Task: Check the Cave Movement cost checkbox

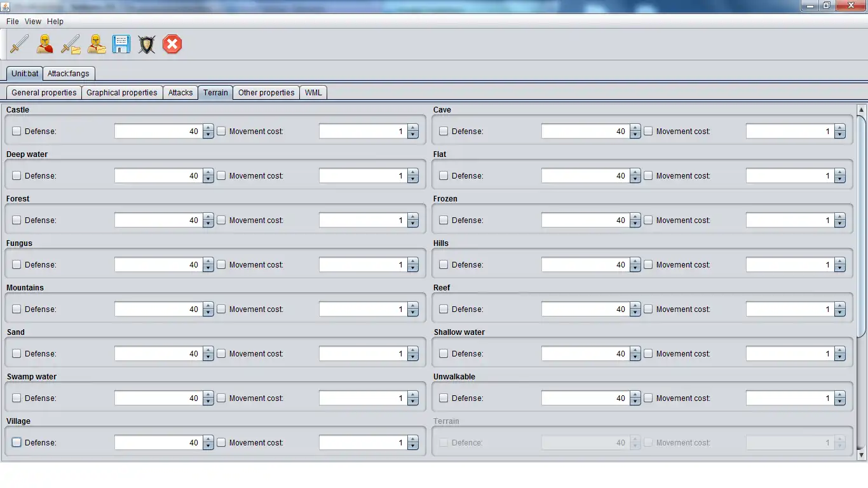Action: pos(648,132)
